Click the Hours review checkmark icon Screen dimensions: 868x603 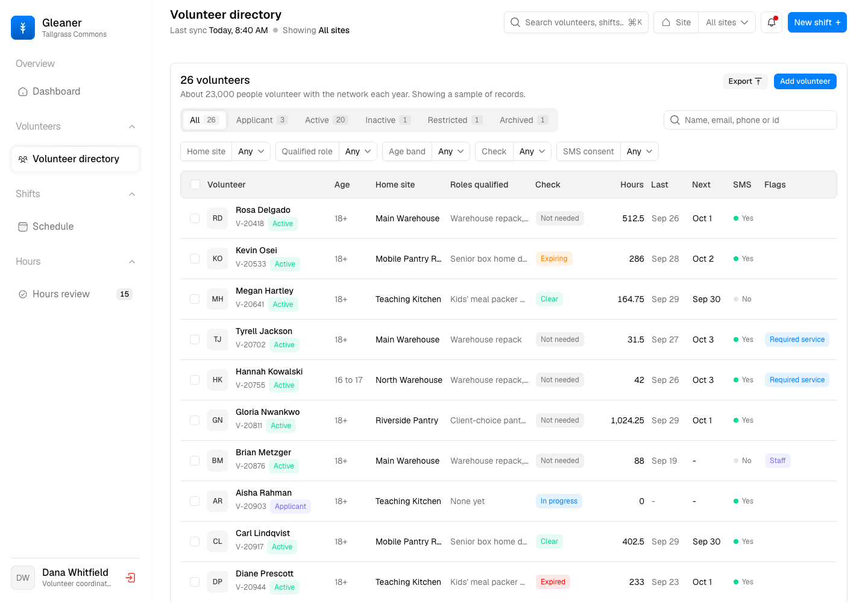click(23, 294)
